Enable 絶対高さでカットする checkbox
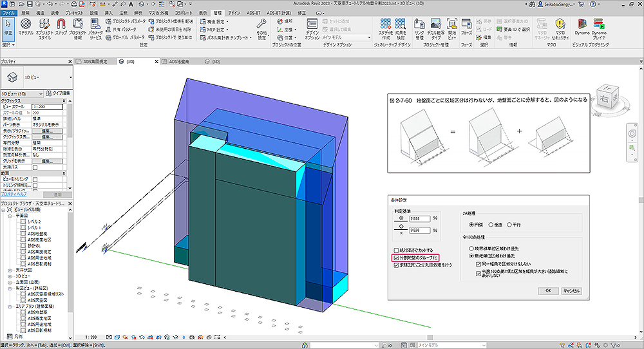The height and width of the screenshot is (349, 644). click(397, 250)
